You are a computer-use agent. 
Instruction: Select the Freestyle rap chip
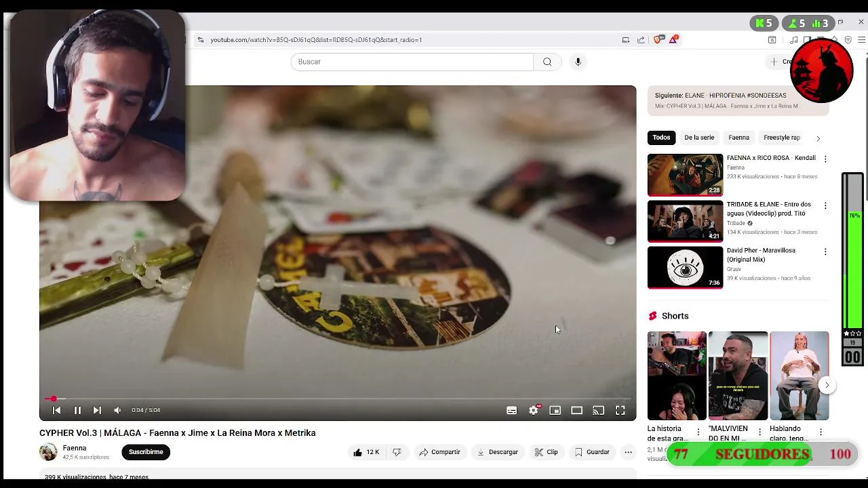782,138
